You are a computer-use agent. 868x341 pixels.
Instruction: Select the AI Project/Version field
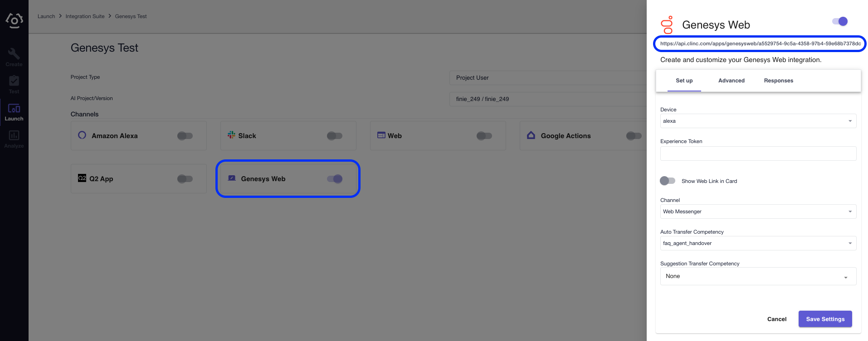tap(548, 99)
